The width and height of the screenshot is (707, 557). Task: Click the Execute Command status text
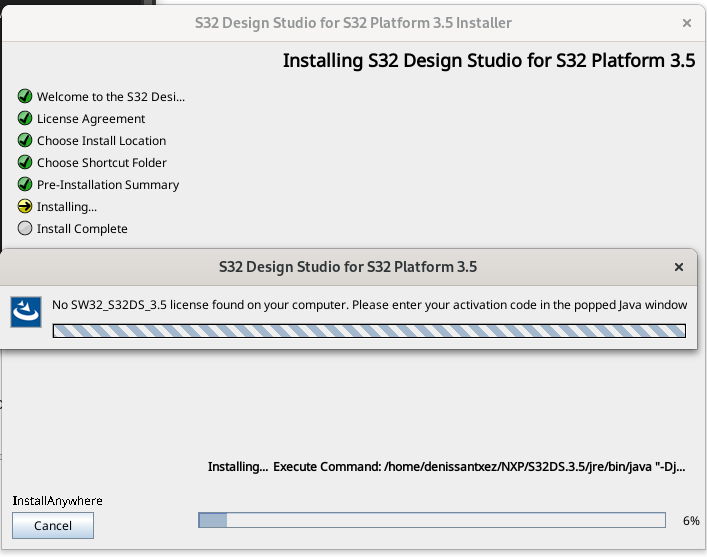pos(446,467)
